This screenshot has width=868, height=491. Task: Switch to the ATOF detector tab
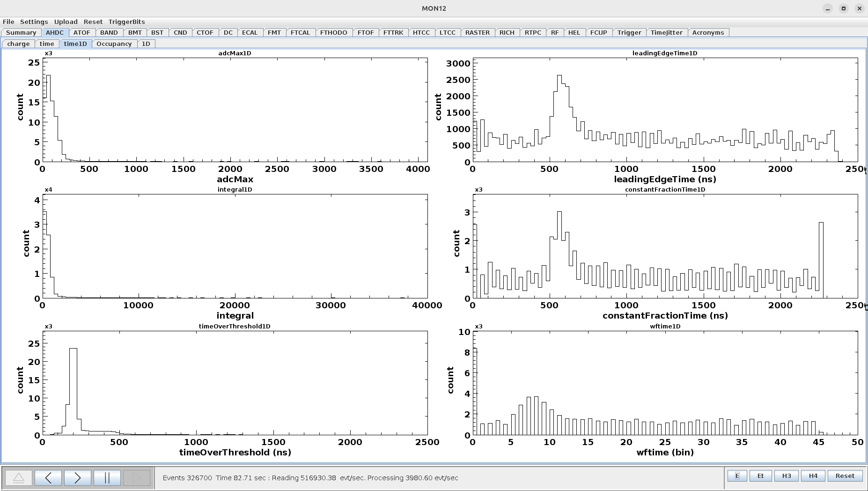82,32
